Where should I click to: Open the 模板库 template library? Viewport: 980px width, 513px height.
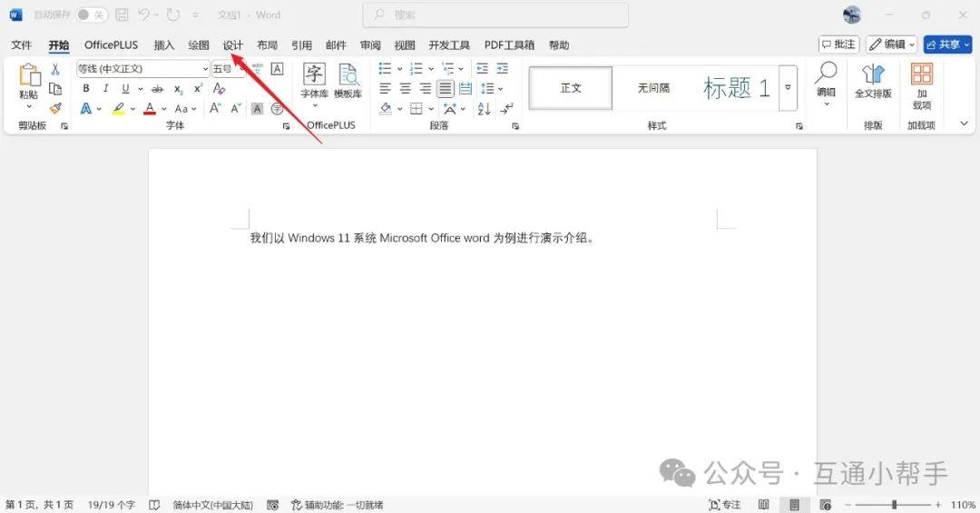coord(348,82)
